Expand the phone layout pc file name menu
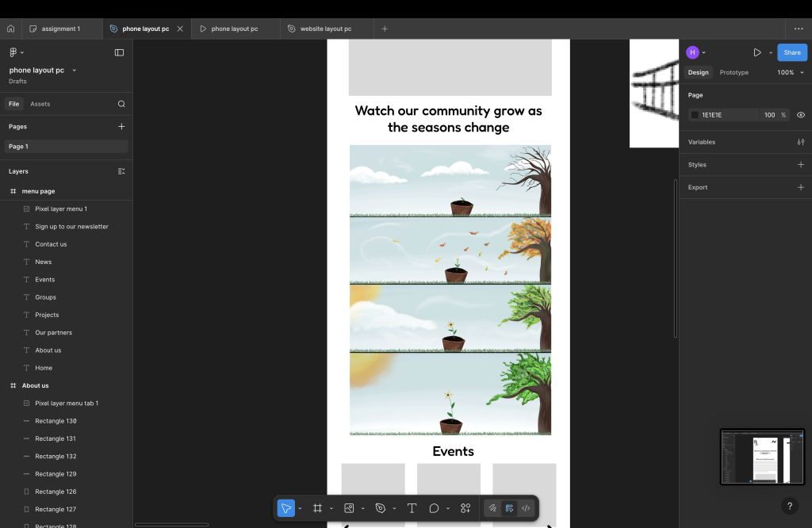812x528 pixels. point(75,71)
